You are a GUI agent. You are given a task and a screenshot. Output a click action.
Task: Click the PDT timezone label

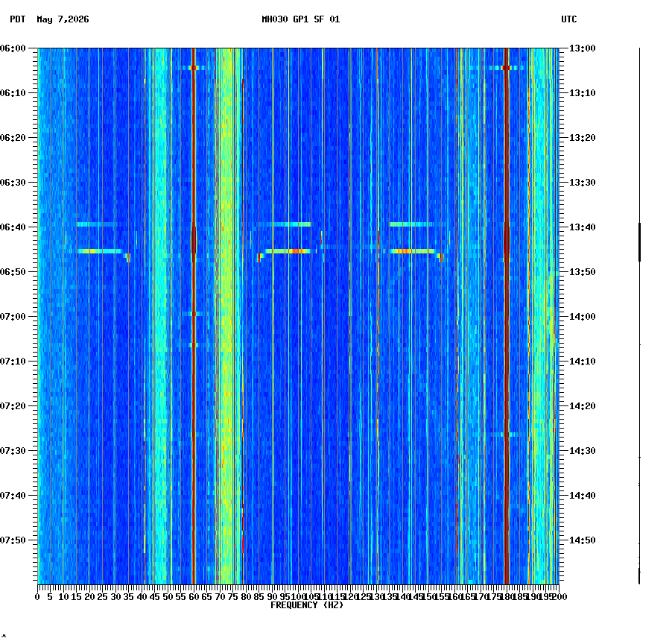tap(18, 19)
